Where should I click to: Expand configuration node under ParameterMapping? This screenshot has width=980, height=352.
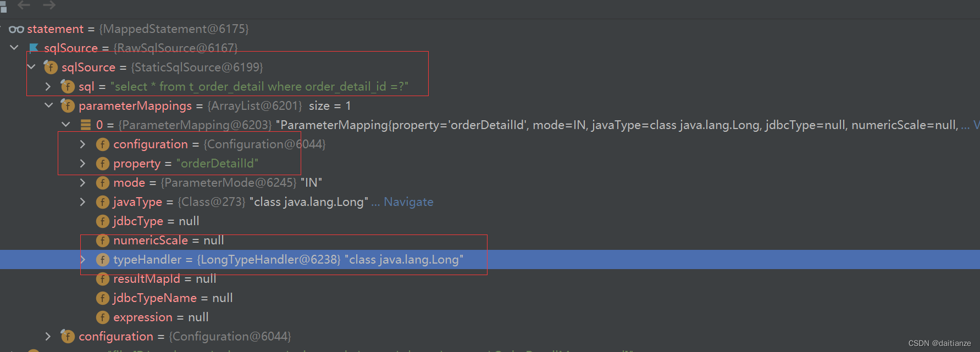click(82, 144)
